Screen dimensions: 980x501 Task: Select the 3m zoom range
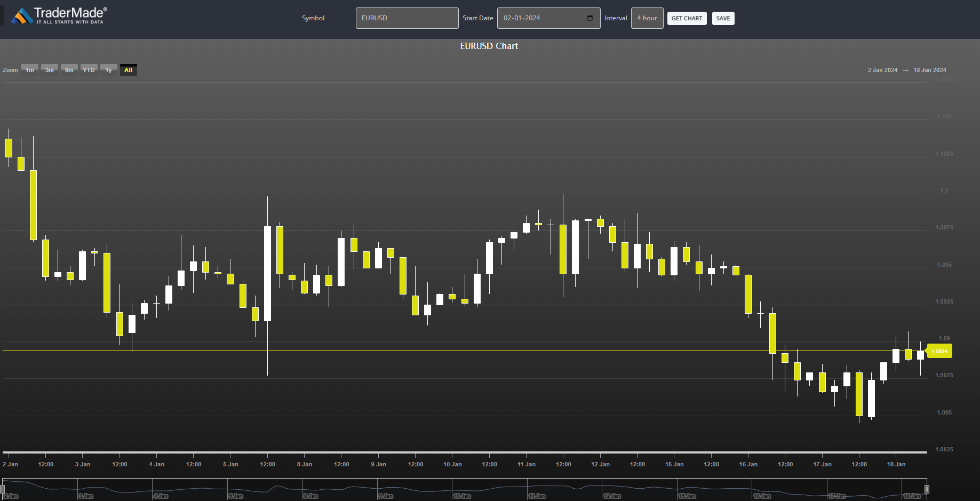coord(50,70)
